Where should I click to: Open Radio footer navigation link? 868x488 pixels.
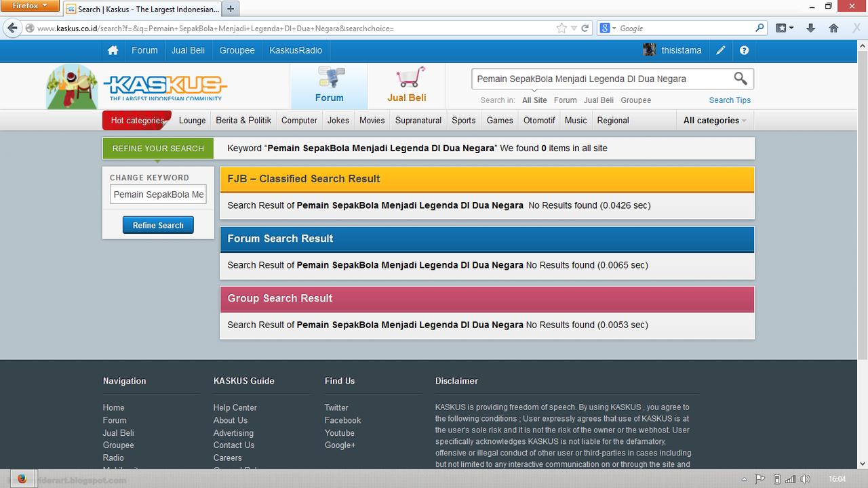[x=113, y=458]
